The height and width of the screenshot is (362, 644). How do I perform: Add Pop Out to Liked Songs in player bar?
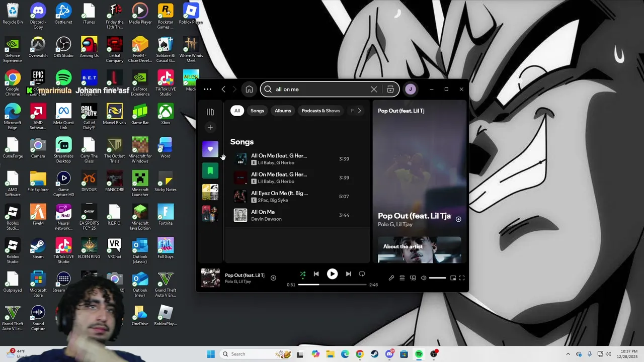click(x=273, y=278)
